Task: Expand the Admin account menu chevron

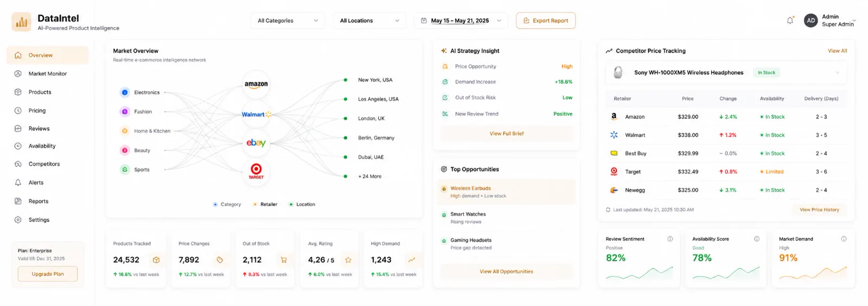Action: coord(854,21)
